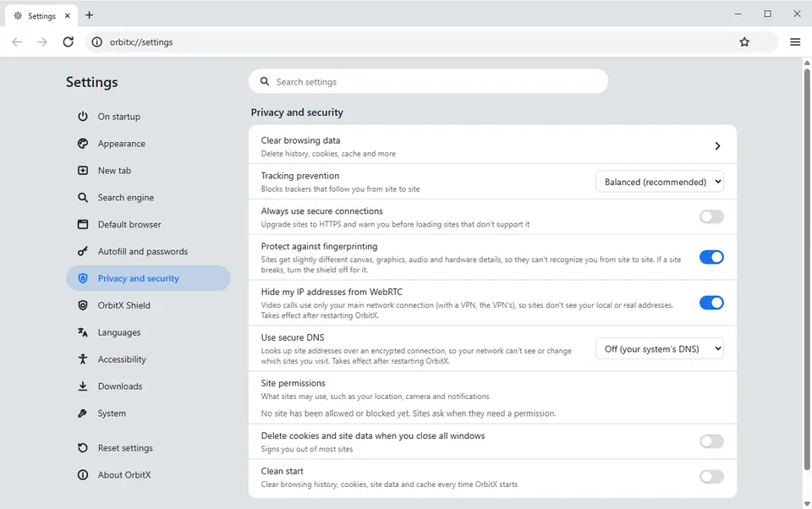Reload the page with the refresh icon
Image resolution: width=812 pixels, height=509 pixels.
(68, 42)
